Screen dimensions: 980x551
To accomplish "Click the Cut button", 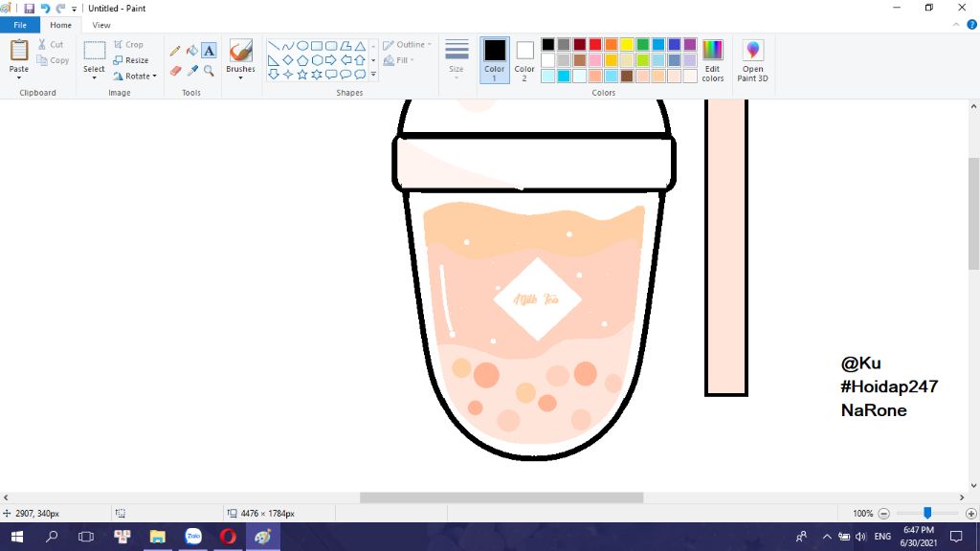I will 50,44.
